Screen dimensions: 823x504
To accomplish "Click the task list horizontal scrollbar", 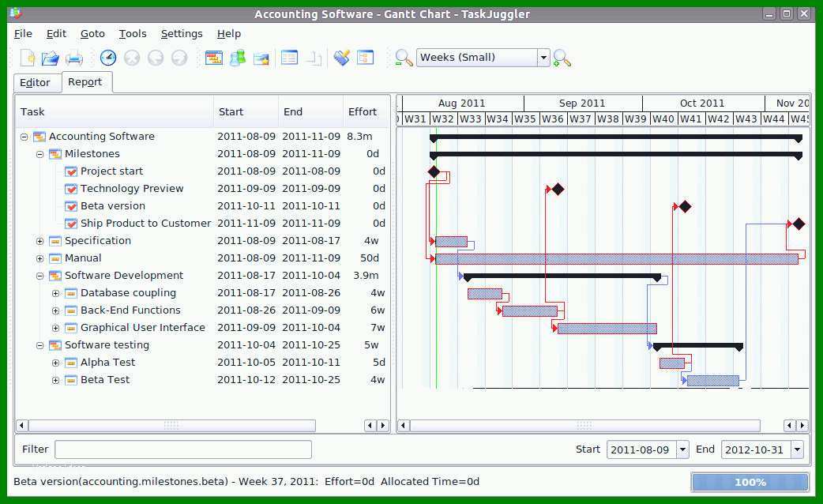I will 171,425.
